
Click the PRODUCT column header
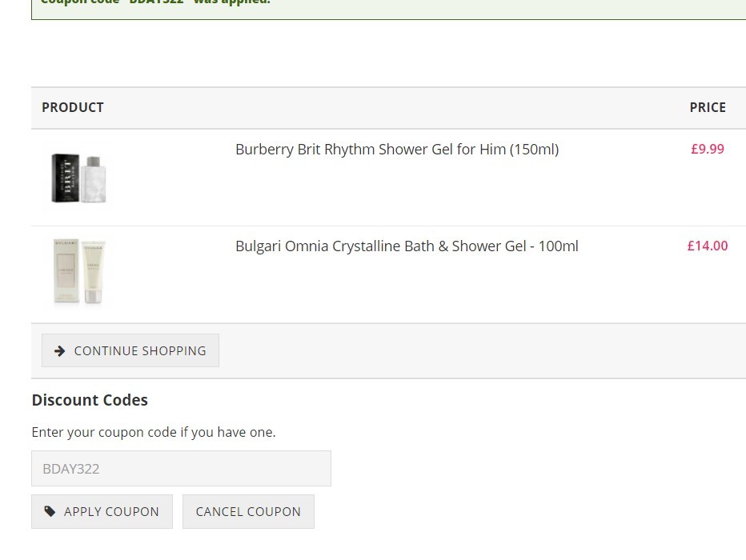click(73, 107)
